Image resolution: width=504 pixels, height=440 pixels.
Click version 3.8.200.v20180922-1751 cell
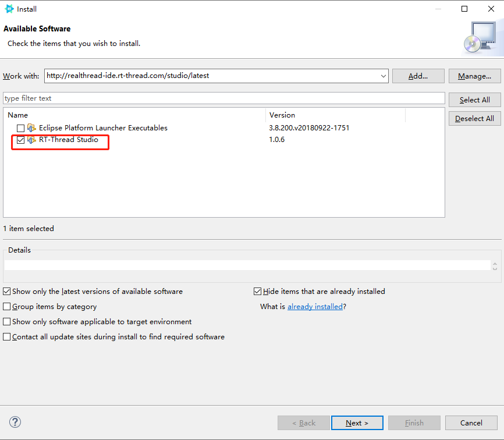(309, 128)
